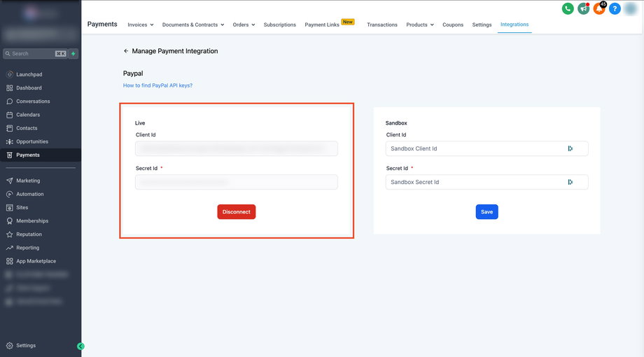Viewport: 644px width, 357px height.
Task: Open the megaphone announcements icon
Action: [583, 8]
